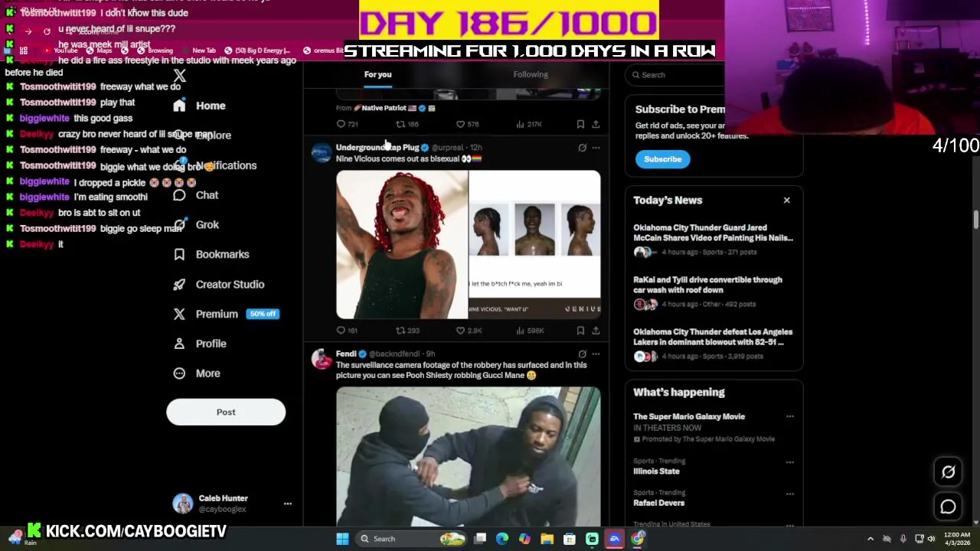Open Underground Rap Plug profile avatar
The image size is (980, 551).
click(x=321, y=152)
